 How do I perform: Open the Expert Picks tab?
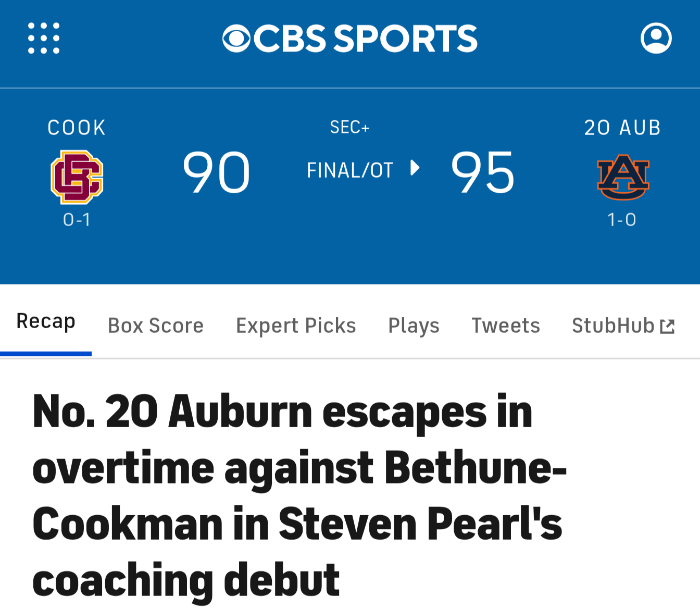296,326
